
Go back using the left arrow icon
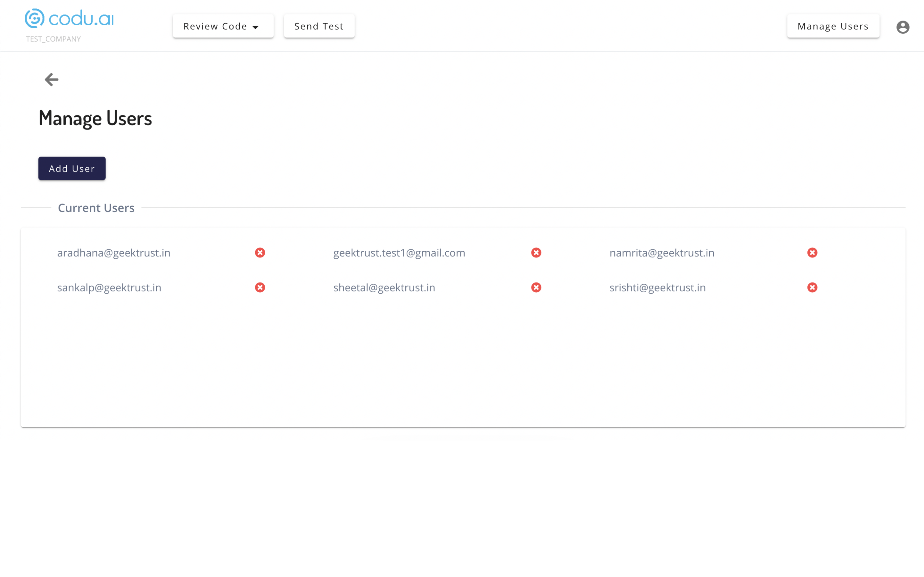(52, 79)
